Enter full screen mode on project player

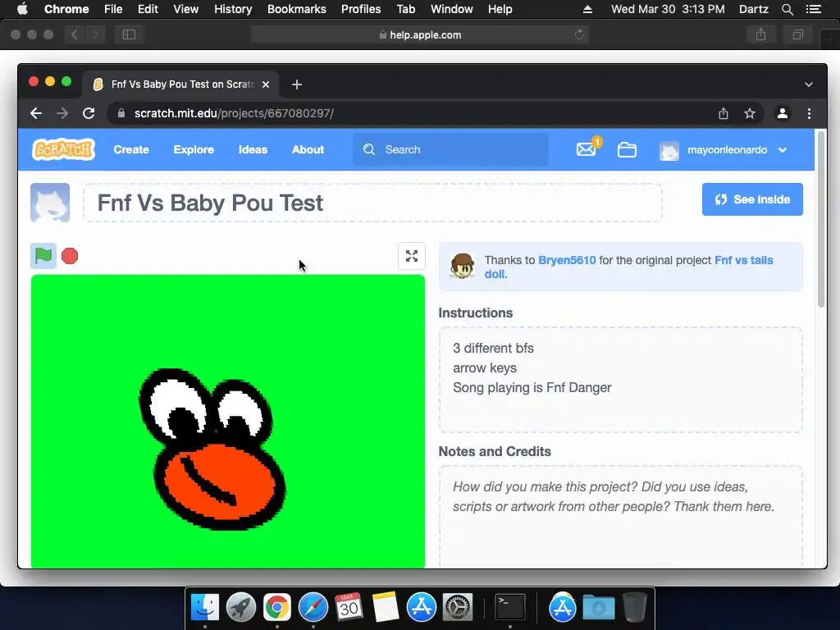pos(412,256)
